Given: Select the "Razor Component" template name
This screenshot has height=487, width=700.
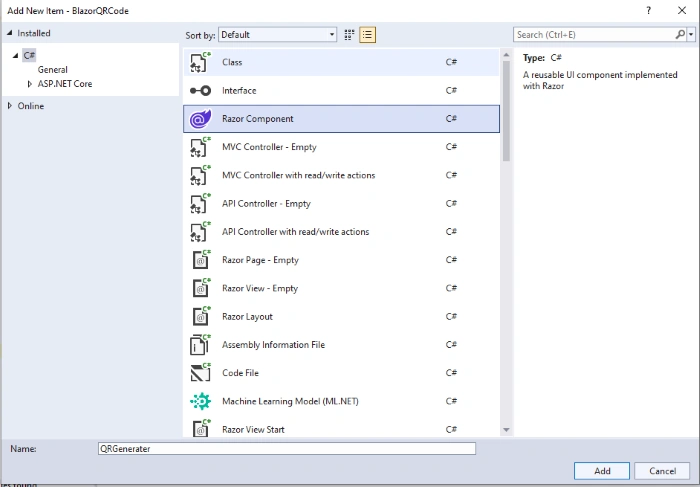Looking at the screenshot, I should tap(258, 119).
